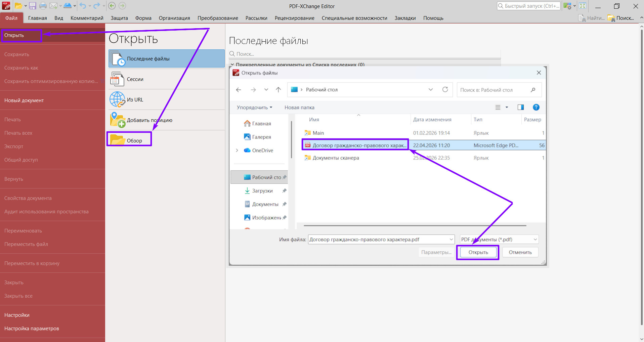Click the redo arrow icon
This screenshot has height=342, width=644.
click(x=97, y=6)
